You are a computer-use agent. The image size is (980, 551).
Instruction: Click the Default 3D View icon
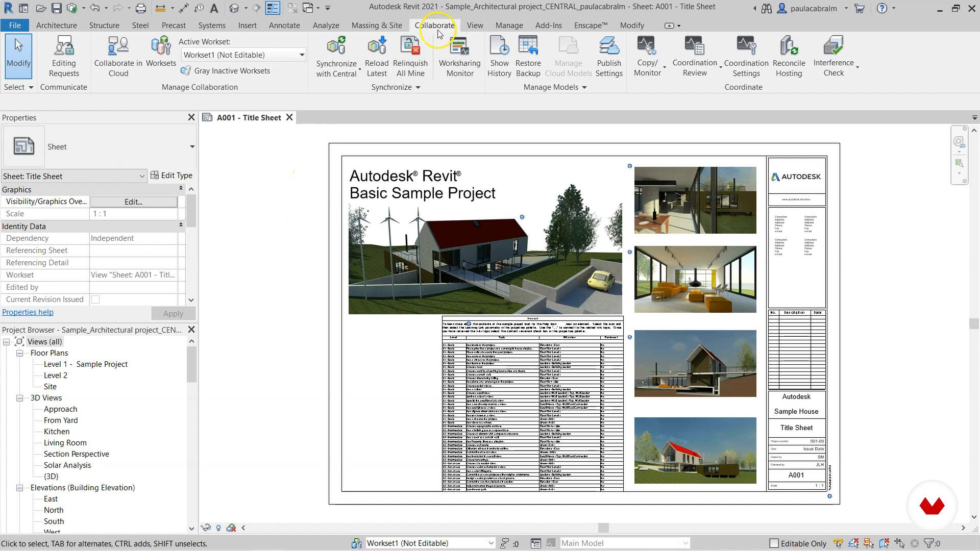coord(234,8)
